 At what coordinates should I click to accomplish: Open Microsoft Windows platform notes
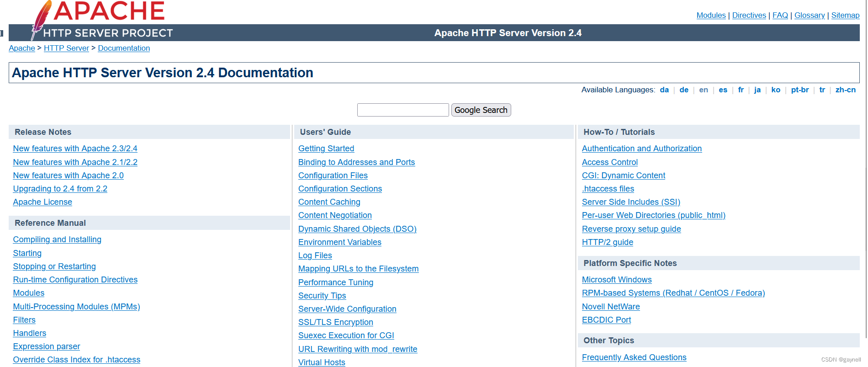pos(617,280)
